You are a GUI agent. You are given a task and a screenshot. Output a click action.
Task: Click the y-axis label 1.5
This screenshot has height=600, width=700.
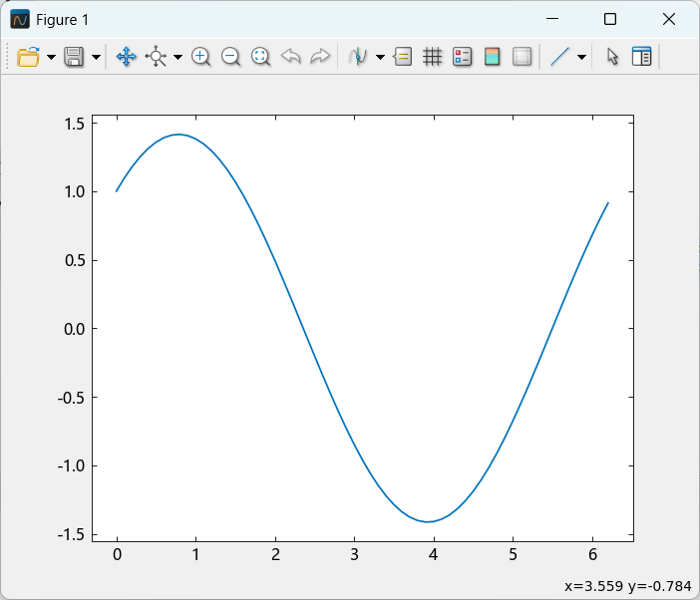tap(75, 124)
